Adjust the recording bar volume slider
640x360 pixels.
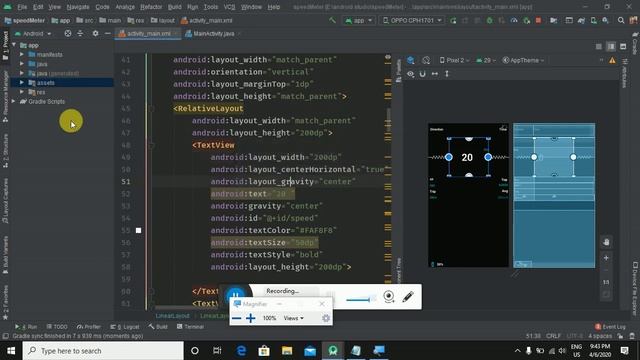coord(360,300)
